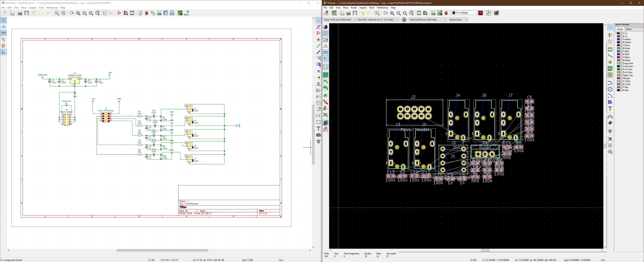Open Symbol Editor icon in Eeschema toolbar
The height and width of the screenshot is (262, 644).
(119, 13)
